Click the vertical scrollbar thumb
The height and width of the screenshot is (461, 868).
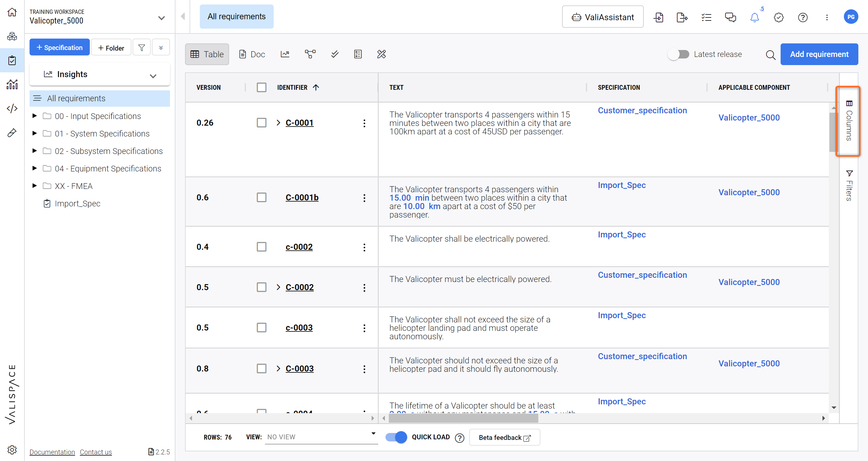pos(833,133)
